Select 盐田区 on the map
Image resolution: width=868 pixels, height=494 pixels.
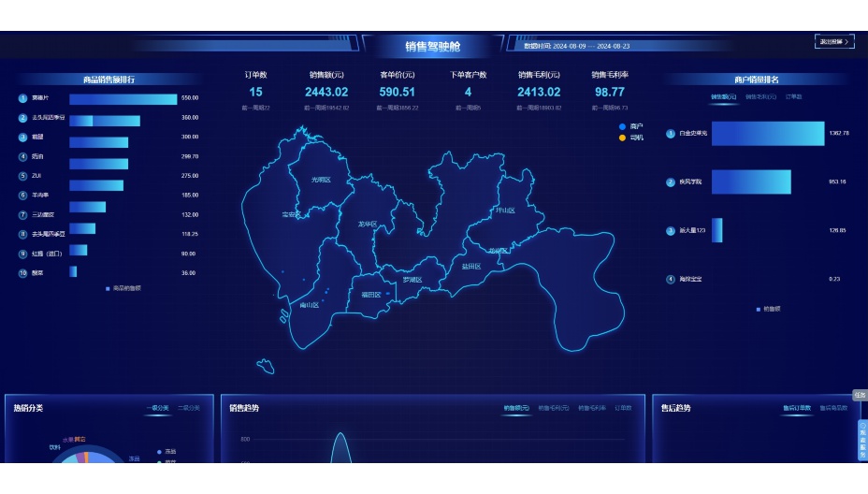(471, 267)
